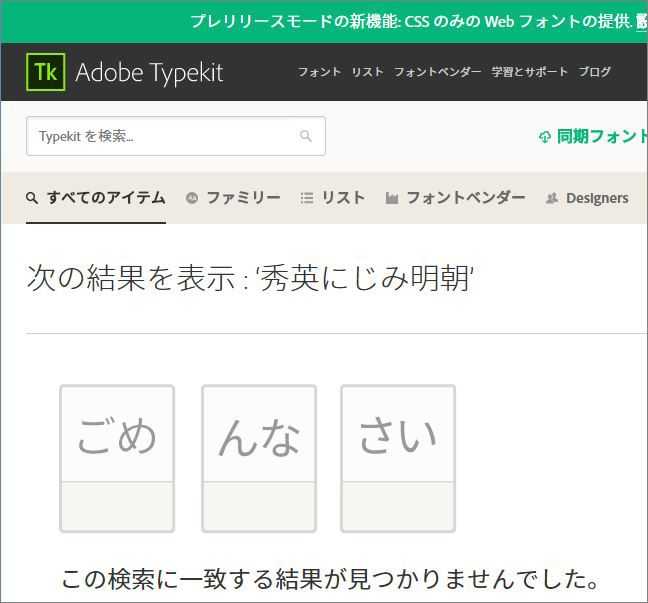648x603 pixels.
Task: Click the Adobe Typekit wordmark text
Action: [149, 73]
